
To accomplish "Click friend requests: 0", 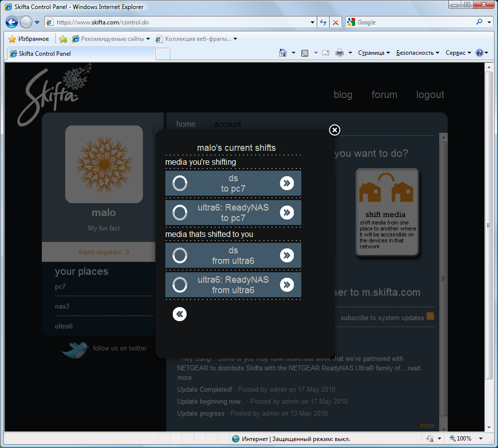I will click(104, 252).
